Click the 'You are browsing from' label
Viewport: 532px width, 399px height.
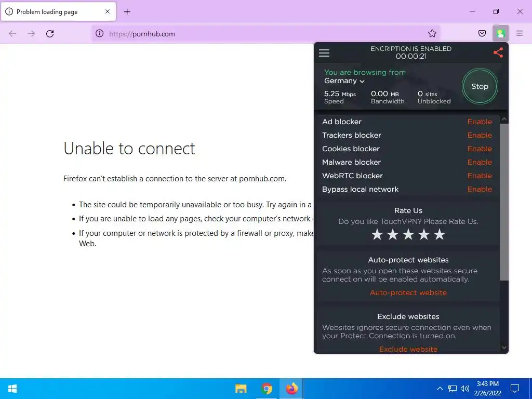365,72
